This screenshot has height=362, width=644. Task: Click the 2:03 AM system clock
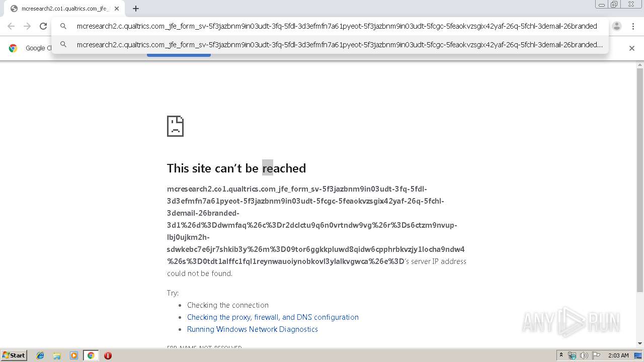point(618,355)
